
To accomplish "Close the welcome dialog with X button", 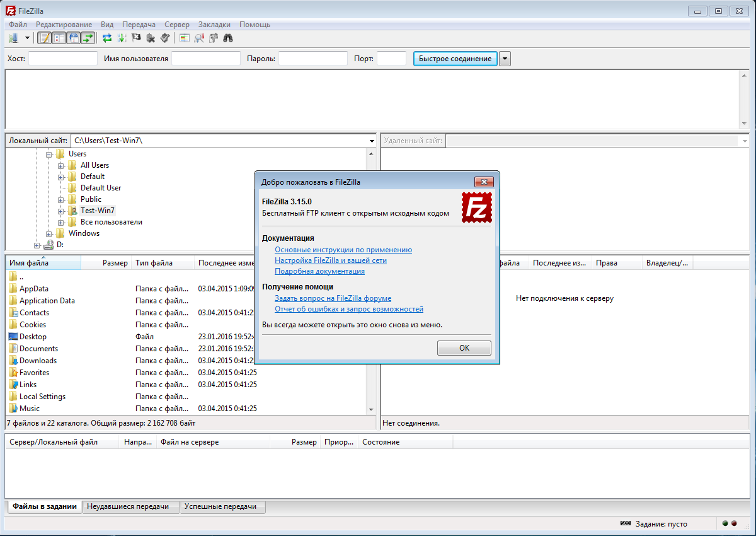I will (x=484, y=182).
